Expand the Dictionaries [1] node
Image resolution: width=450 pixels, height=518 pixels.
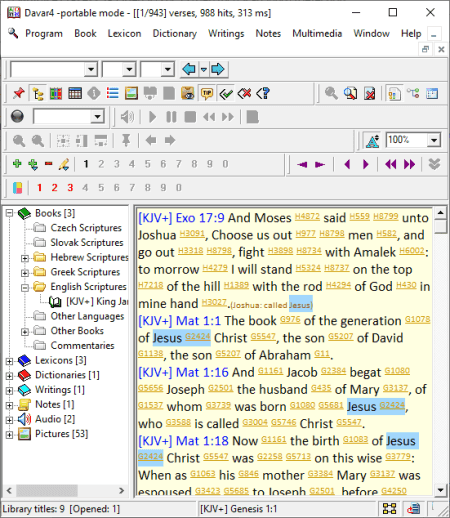(9, 375)
